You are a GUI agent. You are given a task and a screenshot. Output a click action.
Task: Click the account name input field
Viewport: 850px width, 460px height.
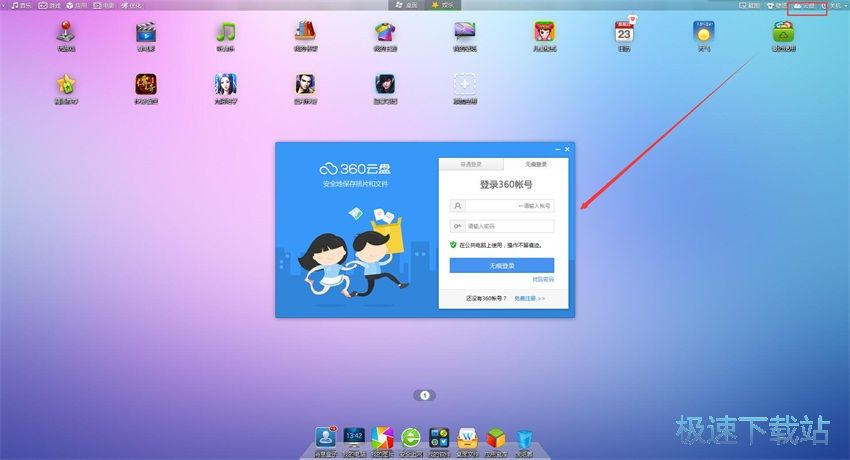coord(502,206)
